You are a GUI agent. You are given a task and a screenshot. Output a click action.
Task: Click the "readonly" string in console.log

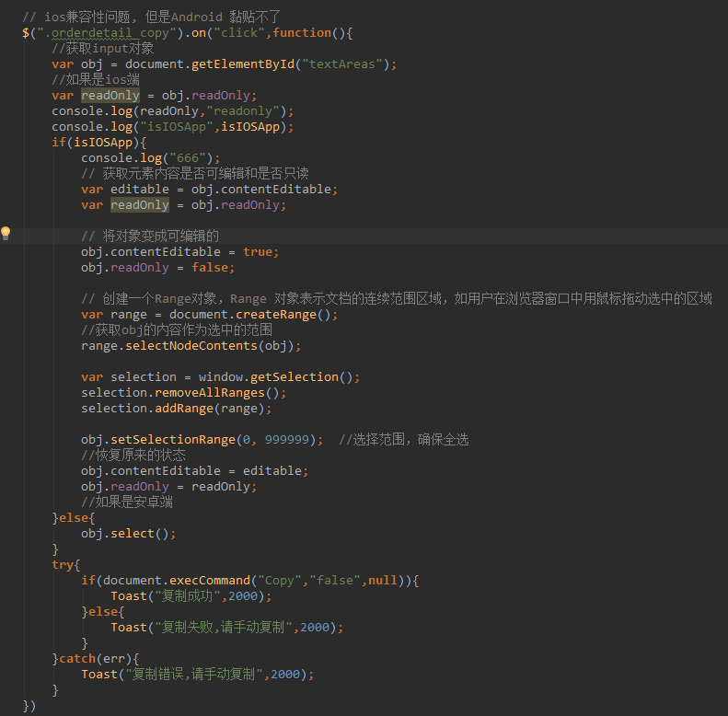(243, 111)
